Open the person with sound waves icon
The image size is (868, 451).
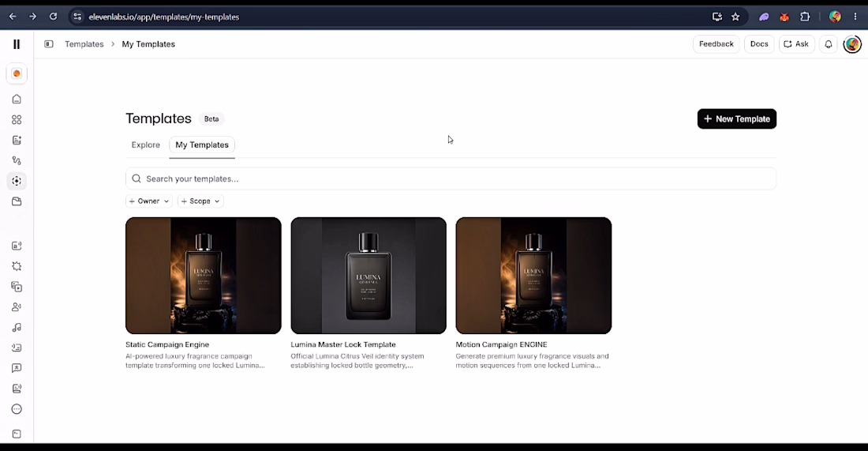pos(17,307)
